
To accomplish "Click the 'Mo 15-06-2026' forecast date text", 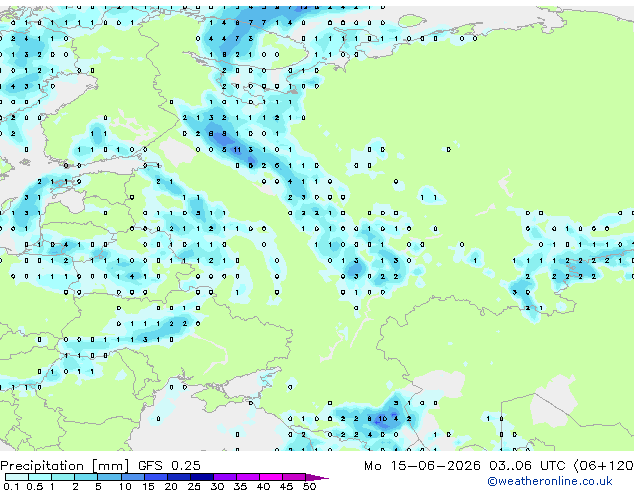I will click(422, 466).
